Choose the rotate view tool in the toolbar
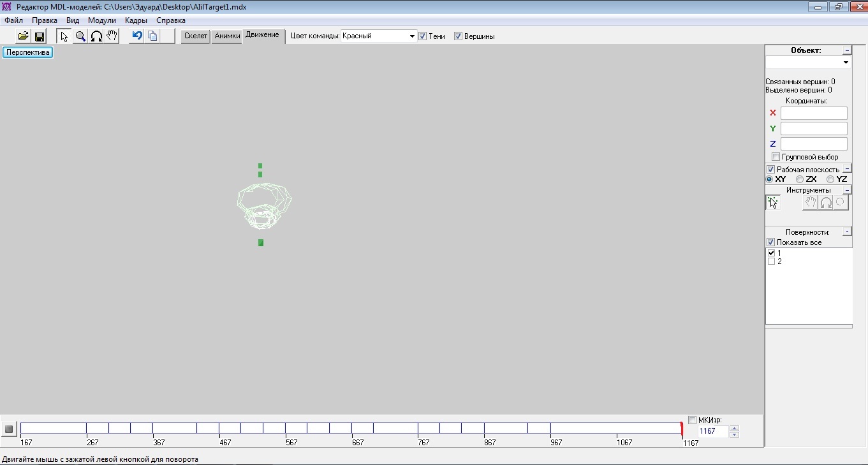The image size is (868, 465). click(x=96, y=36)
